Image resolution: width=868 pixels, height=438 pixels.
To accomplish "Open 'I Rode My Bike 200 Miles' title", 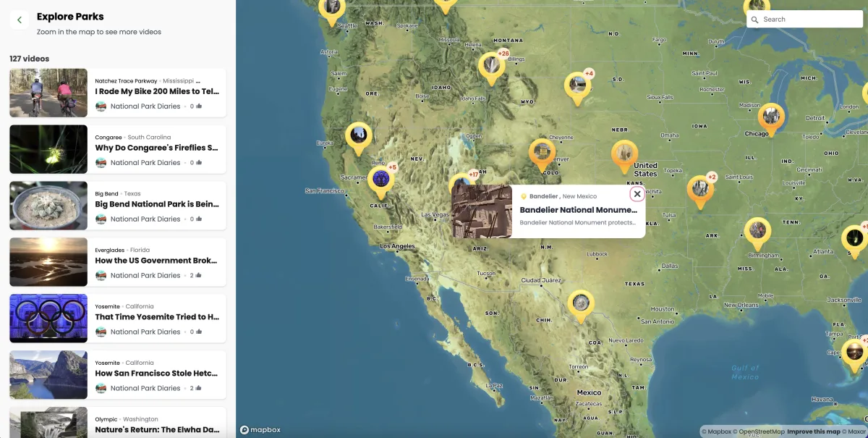I will [157, 91].
